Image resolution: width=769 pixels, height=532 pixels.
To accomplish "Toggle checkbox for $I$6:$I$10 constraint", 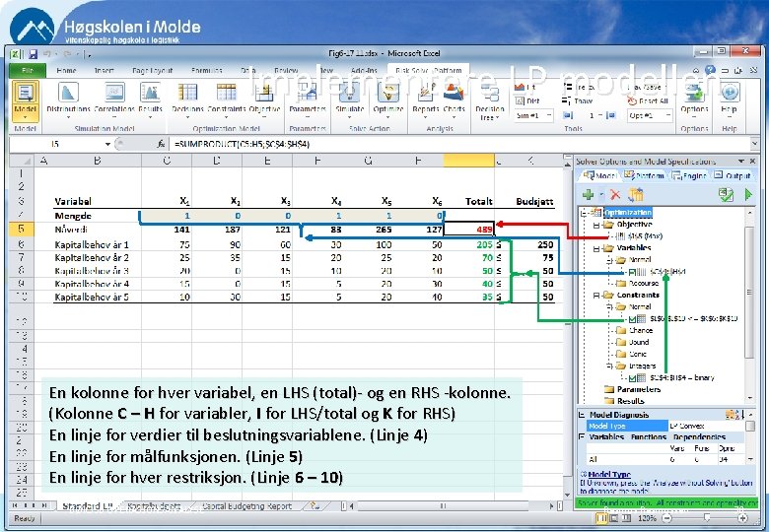I will point(633,319).
